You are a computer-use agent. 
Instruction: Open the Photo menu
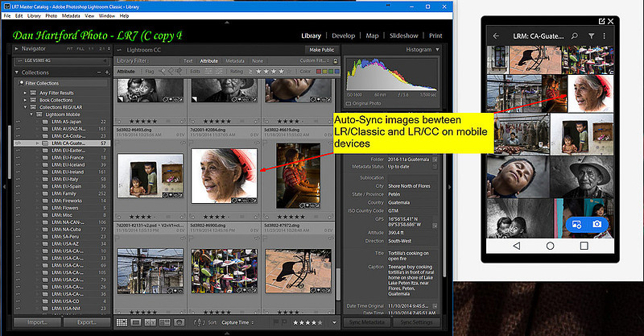point(52,16)
